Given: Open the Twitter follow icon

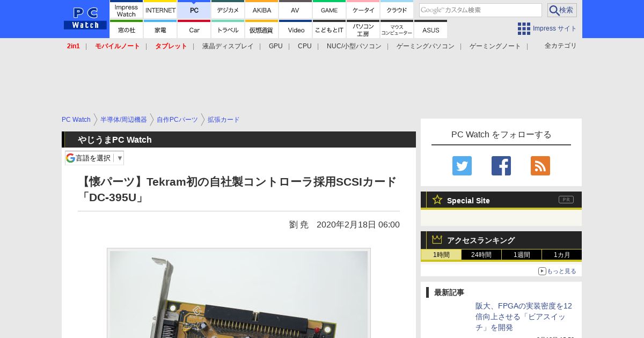Looking at the screenshot, I should [462, 166].
